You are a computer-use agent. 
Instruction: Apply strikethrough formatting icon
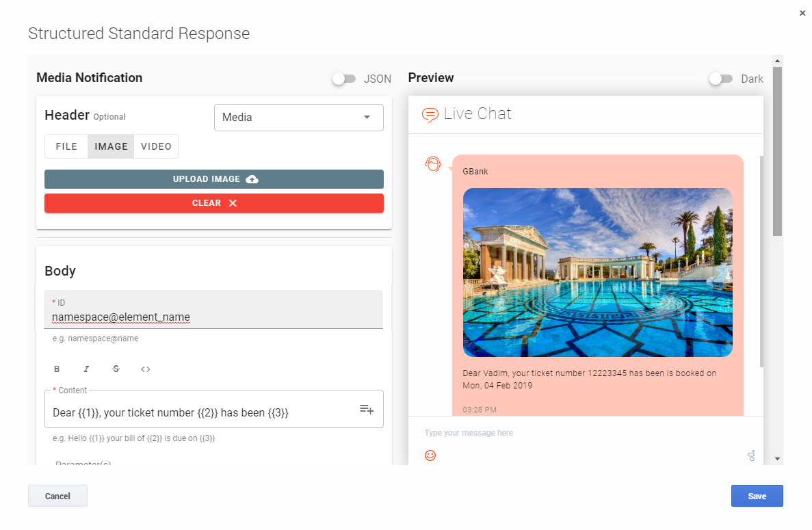tap(116, 369)
